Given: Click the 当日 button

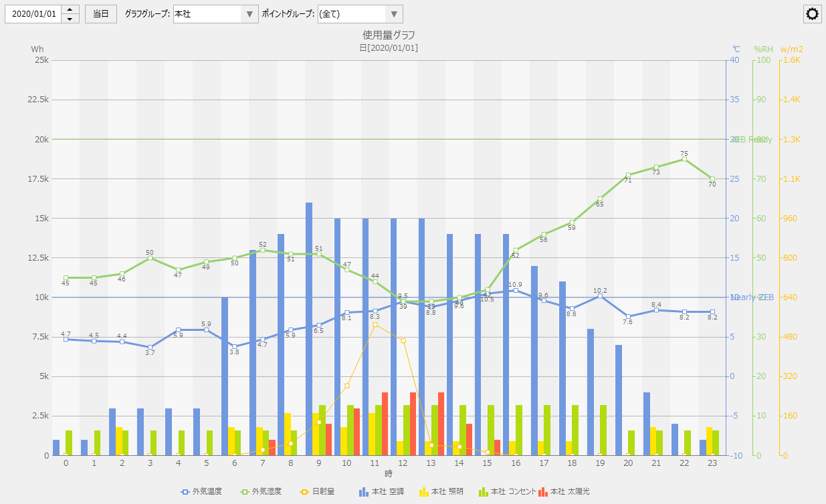Looking at the screenshot, I should [x=100, y=14].
